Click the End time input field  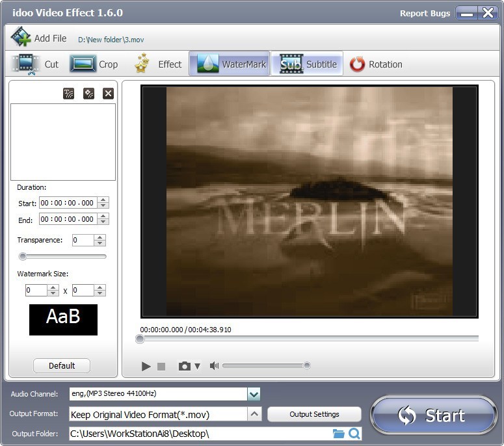(x=68, y=219)
